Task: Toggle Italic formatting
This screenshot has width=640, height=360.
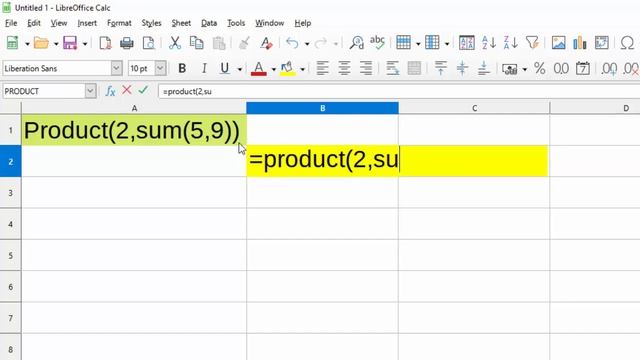Action: 204,69
